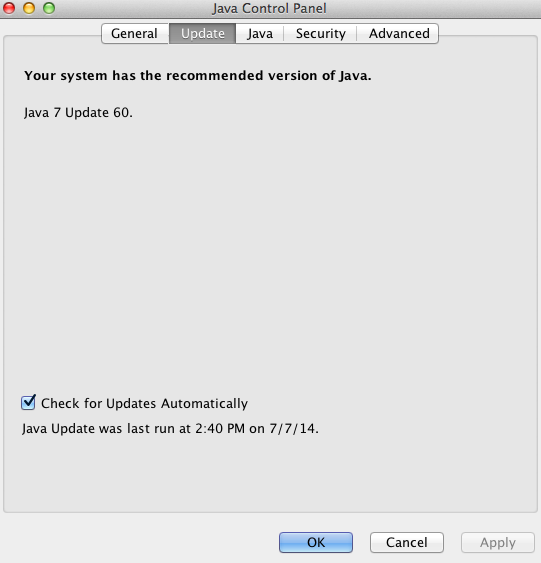Minimize the window using the yellow button

tap(29, 8)
